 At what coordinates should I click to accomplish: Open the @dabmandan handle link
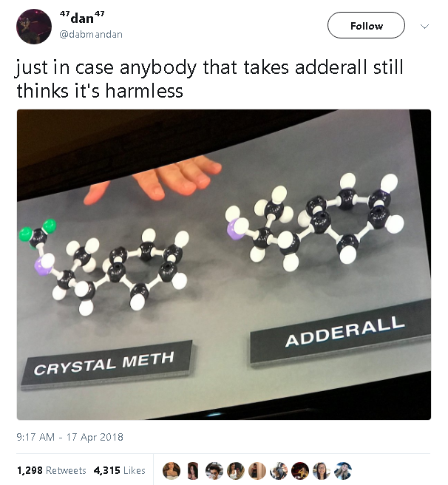(91, 34)
